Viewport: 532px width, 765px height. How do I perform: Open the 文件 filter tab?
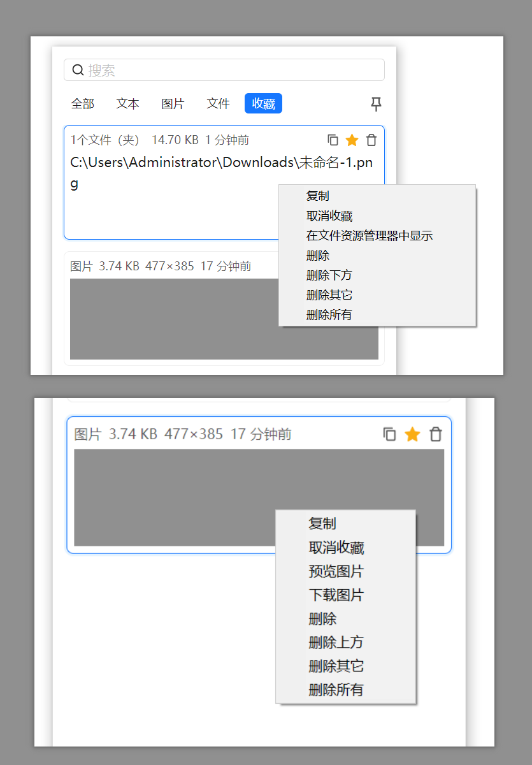(x=218, y=103)
